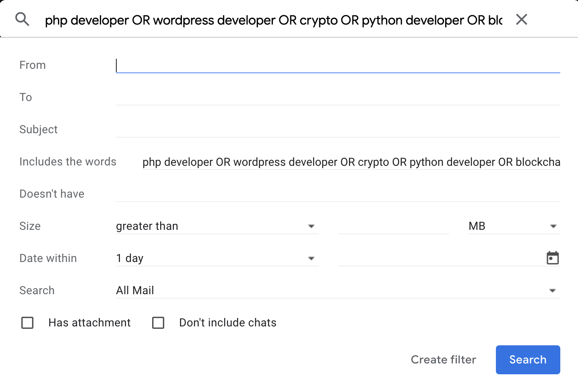Click into the Subject input field
Viewport: 578px width, 392px height.
point(338,130)
